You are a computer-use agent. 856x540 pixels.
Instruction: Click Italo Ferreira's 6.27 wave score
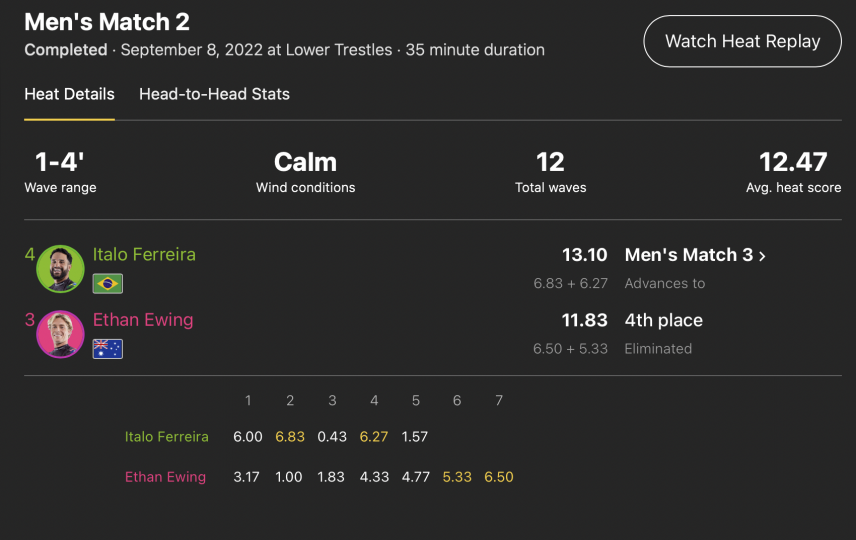pos(374,437)
